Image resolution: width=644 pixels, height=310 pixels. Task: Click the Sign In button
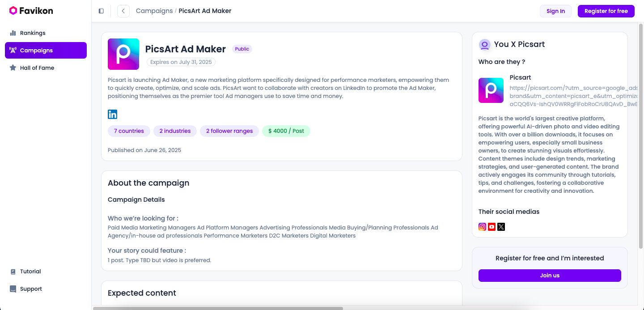click(555, 11)
